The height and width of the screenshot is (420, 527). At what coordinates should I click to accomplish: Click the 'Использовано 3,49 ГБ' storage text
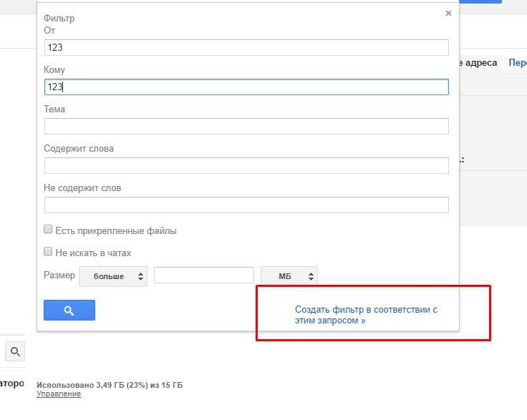[110, 385]
